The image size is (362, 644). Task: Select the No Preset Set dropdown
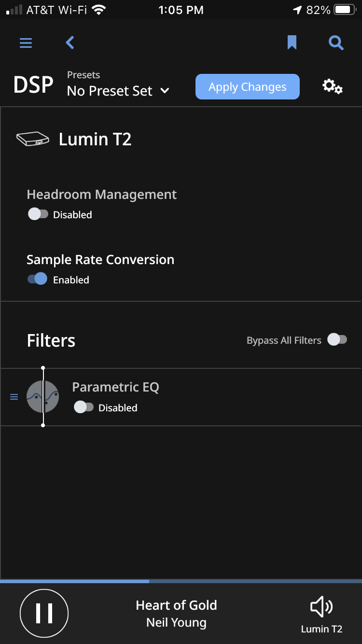[110, 91]
